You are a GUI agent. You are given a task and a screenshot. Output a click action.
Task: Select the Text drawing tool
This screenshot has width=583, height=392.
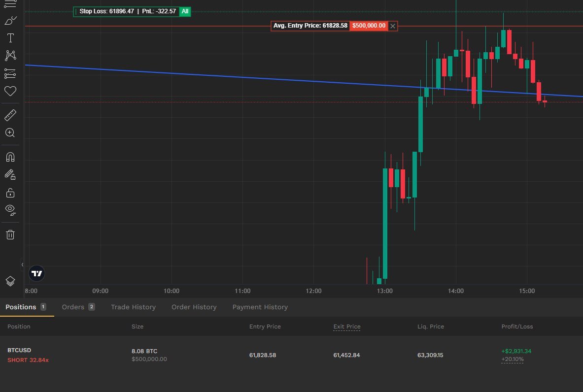click(10, 38)
